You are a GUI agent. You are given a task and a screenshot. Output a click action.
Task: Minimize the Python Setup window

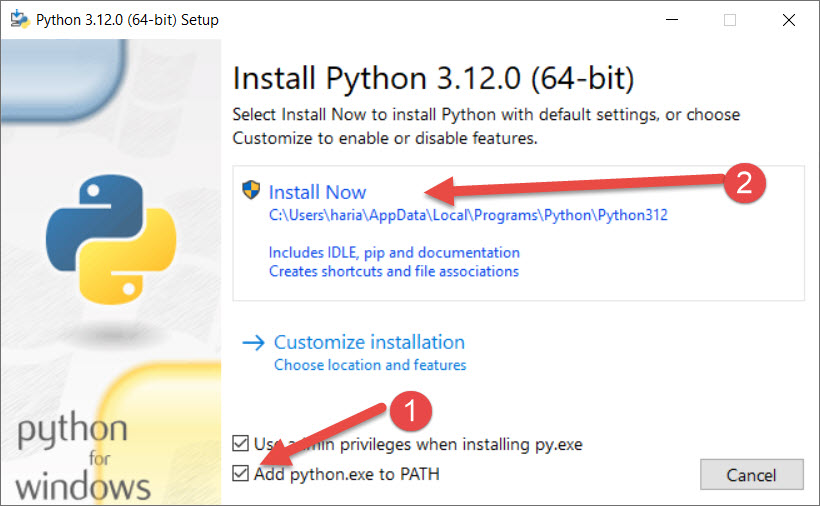[x=672, y=20]
